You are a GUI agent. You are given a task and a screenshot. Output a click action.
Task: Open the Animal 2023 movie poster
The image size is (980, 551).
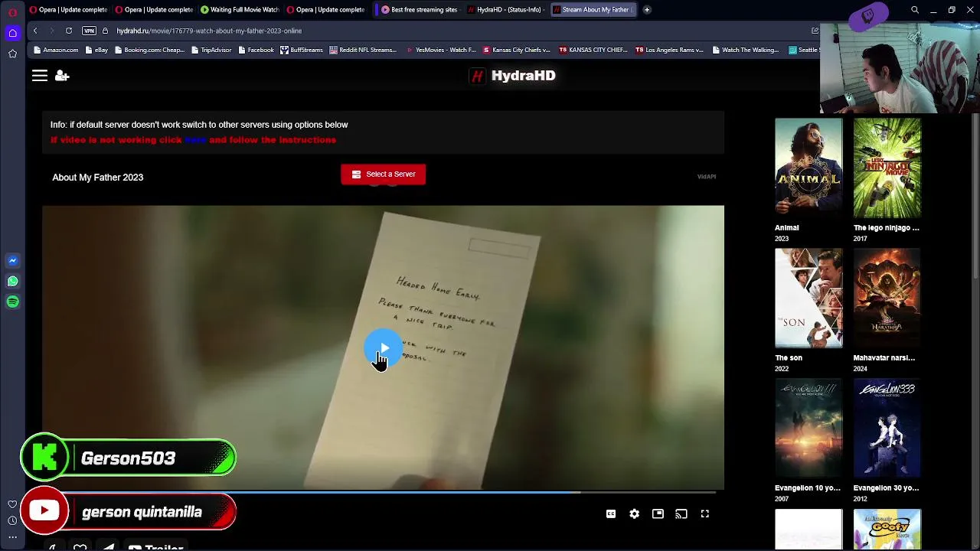point(808,168)
